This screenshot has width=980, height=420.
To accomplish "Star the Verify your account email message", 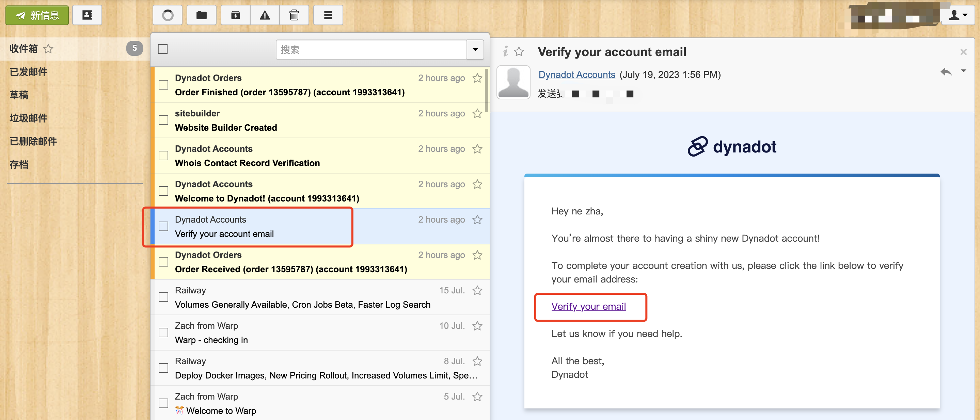I will [477, 219].
